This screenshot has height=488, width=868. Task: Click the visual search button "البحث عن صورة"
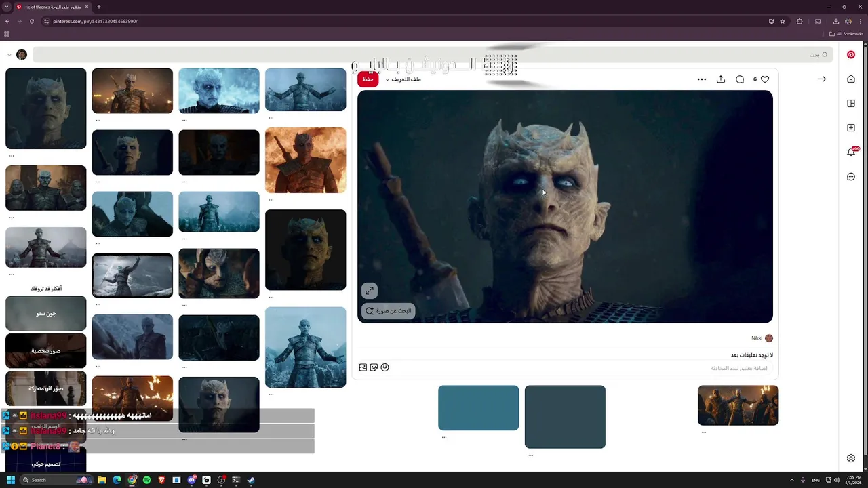[x=389, y=311]
